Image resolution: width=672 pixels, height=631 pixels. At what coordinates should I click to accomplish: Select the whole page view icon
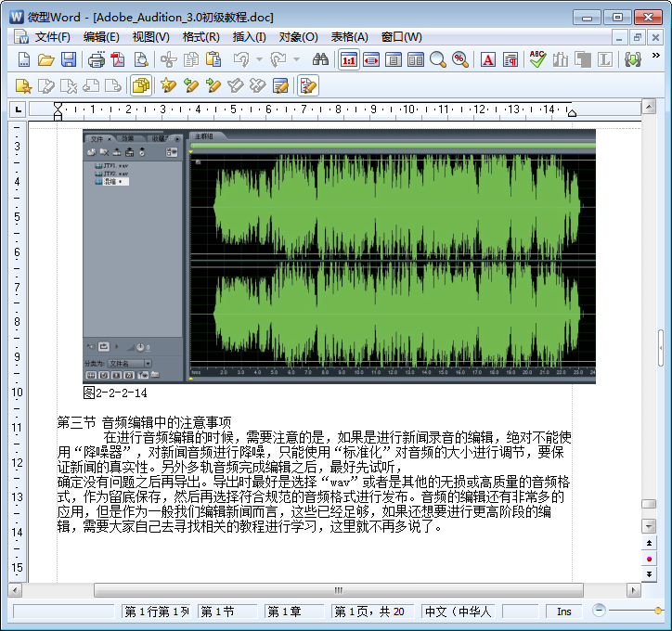pos(393,59)
